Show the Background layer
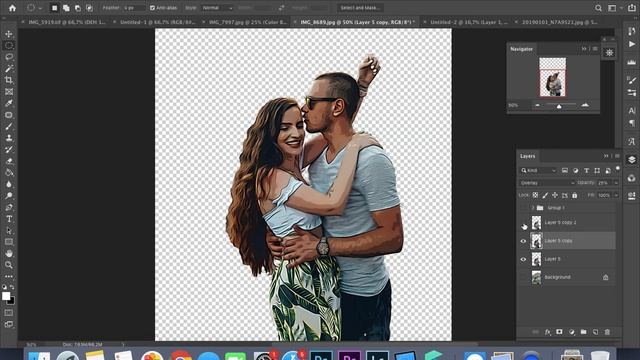 coord(524,277)
